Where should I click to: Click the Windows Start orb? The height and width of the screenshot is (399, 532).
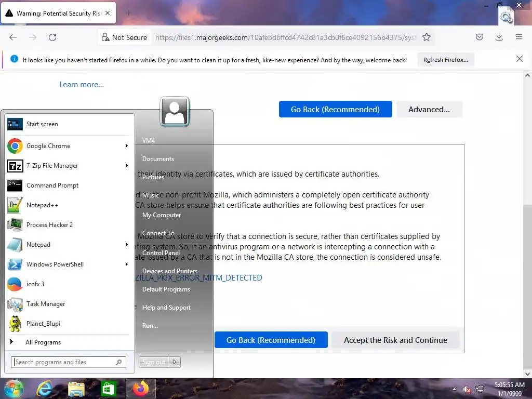coord(14,389)
